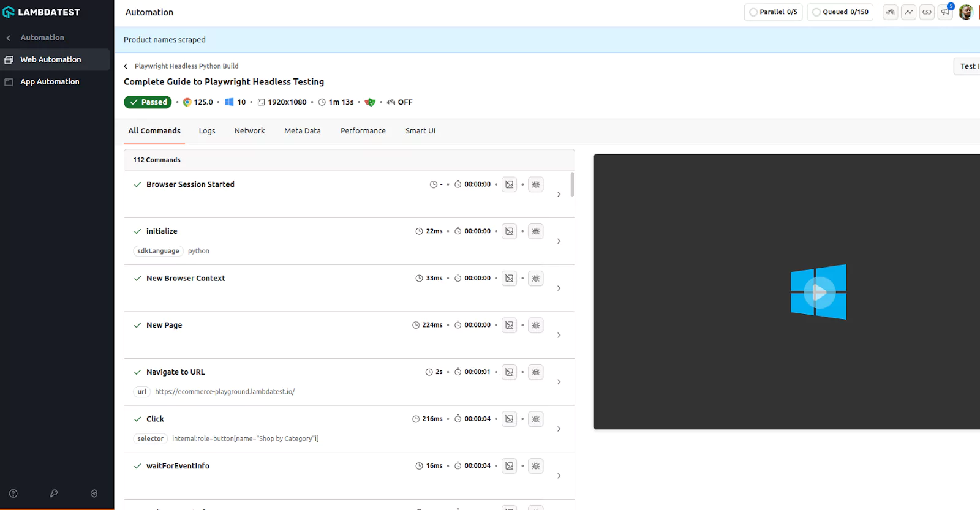Click the Product names scraped banner
Image resolution: width=980 pixels, height=510 pixels.
point(547,40)
